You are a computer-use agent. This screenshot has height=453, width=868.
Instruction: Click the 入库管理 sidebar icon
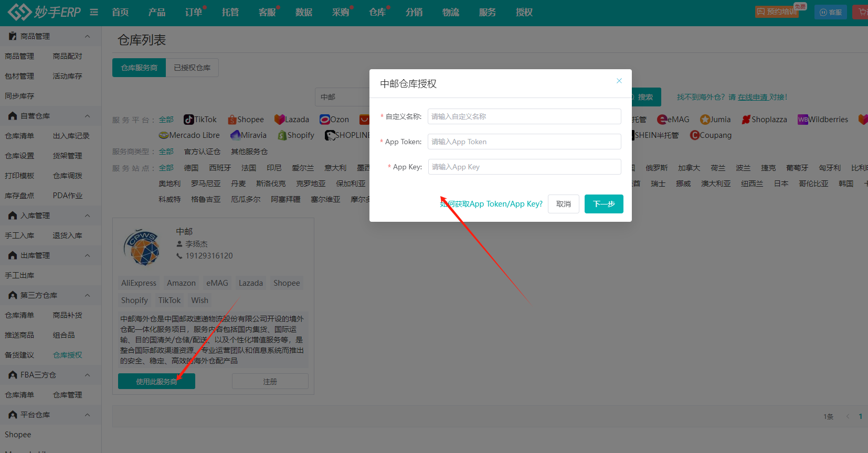13,215
